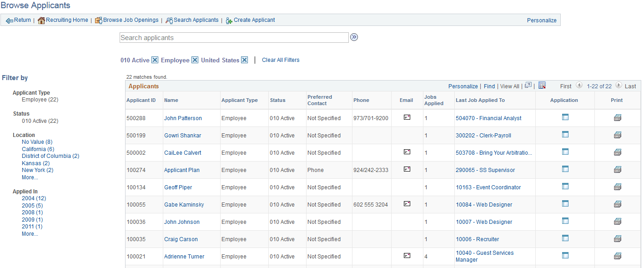
Task: Click the Create Applicant icon
Action: [x=229, y=20]
